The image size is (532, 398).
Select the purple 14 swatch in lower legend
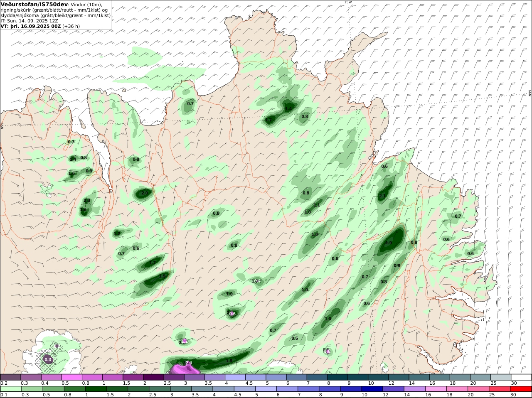pyautogui.click(x=415, y=389)
